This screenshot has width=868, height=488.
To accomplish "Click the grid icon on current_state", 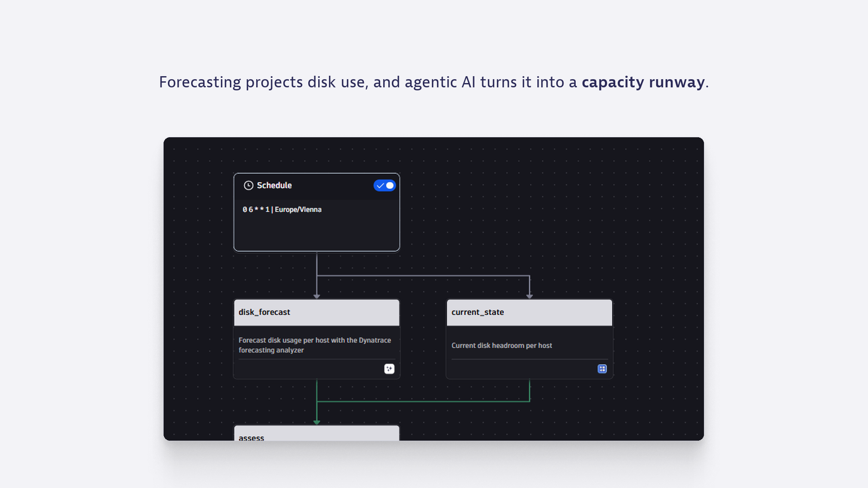I will [x=602, y=369].
